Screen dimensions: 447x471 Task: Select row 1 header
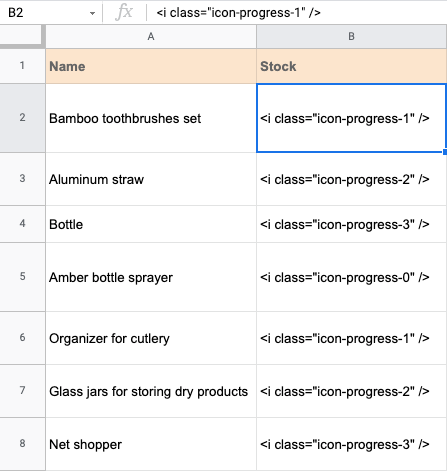(x=22, y=66)
